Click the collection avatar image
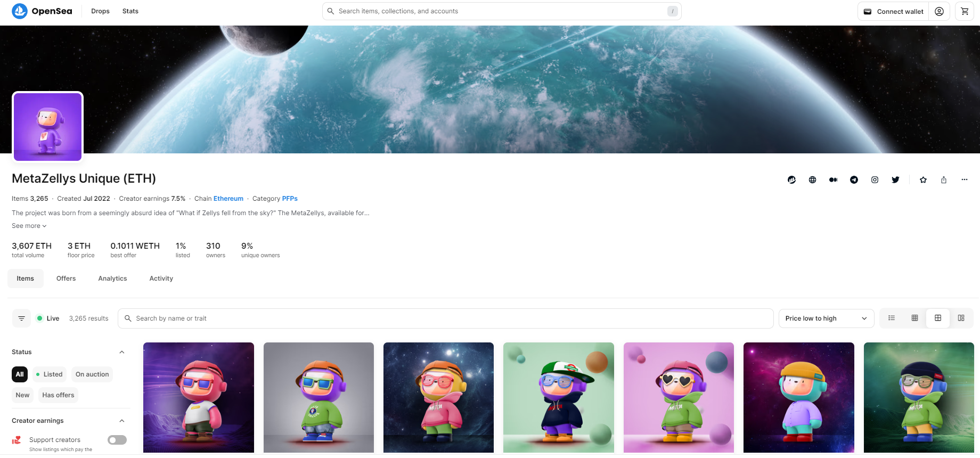This screenshot has height=458, width=980. point(48,127)
